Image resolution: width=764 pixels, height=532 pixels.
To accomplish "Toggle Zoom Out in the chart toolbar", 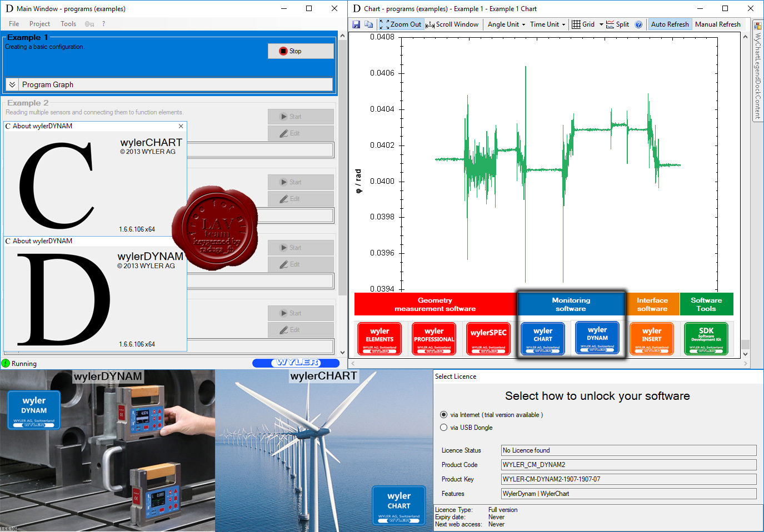I will pos(401,24).
